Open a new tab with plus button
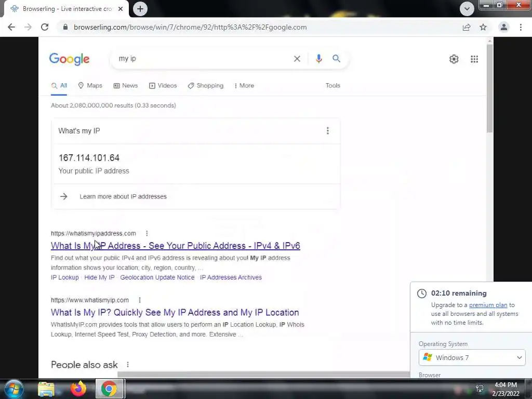Viewport: 532px width, 399px height. tap(140, 9)
